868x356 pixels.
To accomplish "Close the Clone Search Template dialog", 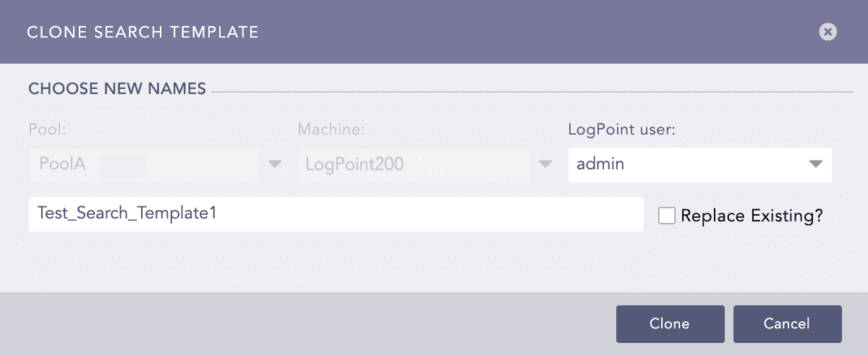I will 828,32.
